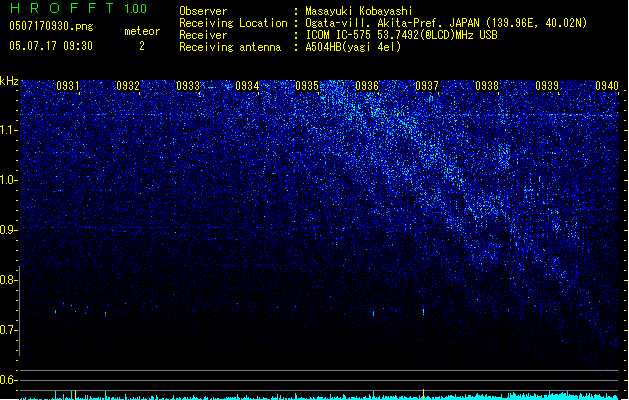The width and height of the screenshot is (629, 400).
Task: Click the 0932 time marker
Action: pos(128,85)
